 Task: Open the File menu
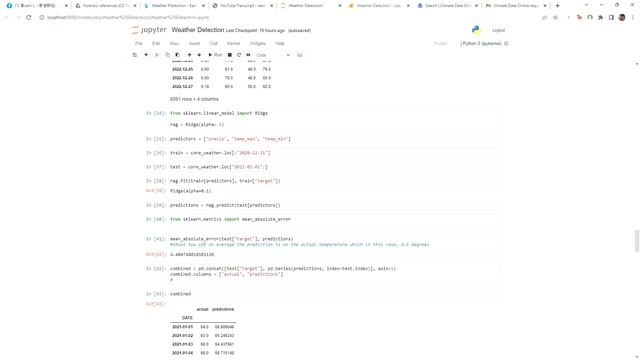coord(139,43)
